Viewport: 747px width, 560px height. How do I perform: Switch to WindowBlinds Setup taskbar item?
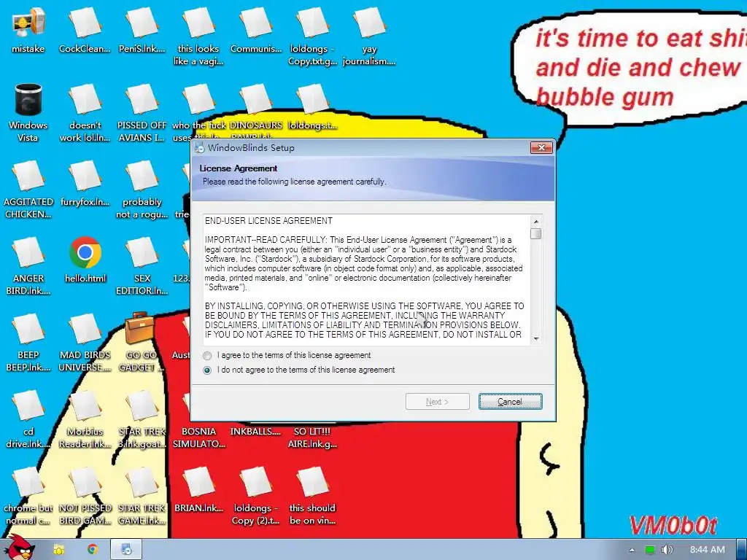tap(126, 550)
